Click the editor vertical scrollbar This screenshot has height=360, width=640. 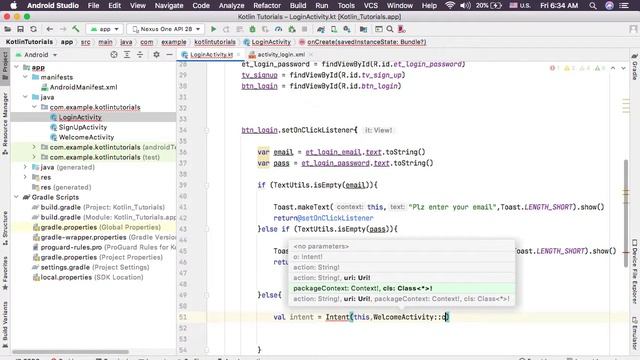626,213
